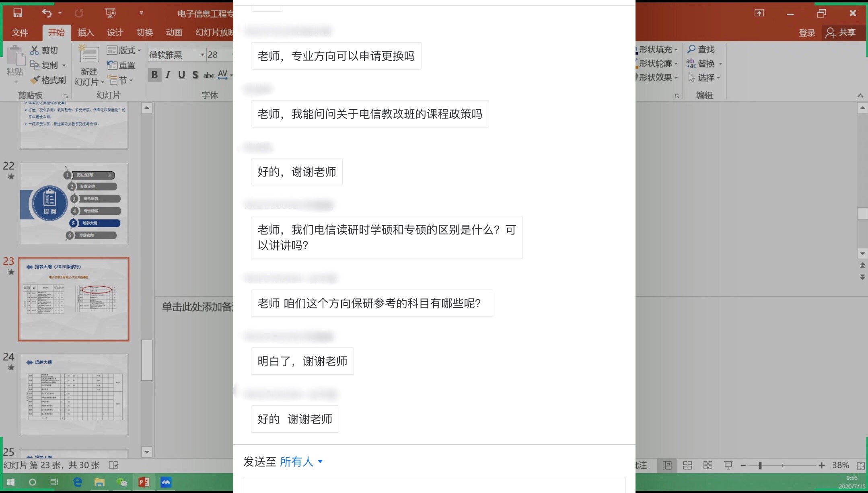Click the zoom slider handle

pyautogui.click(x=760, y=465)
